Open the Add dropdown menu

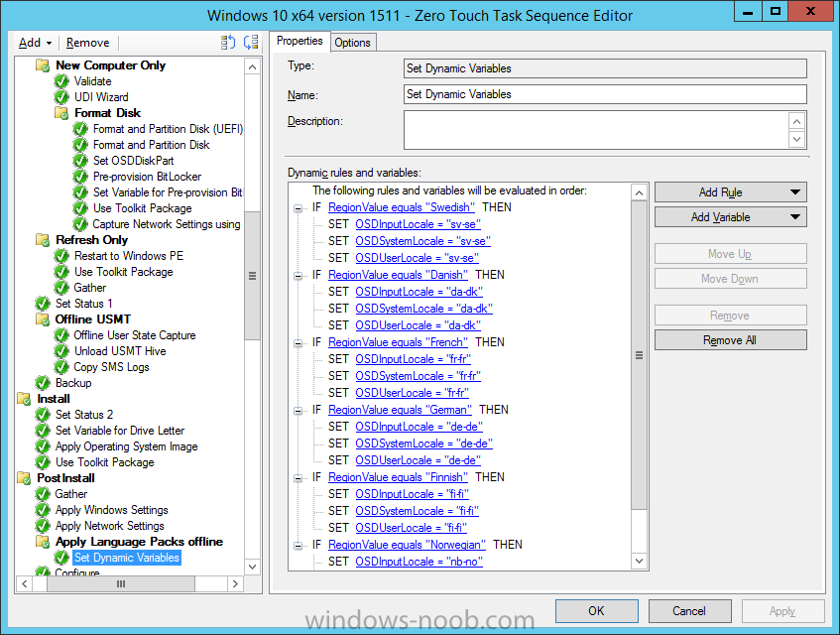(35, 43)
